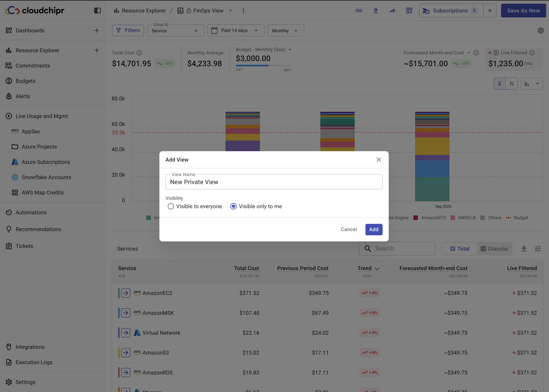
Task: Add a new dashboard plus icon
Action: (x=96, y=30)
